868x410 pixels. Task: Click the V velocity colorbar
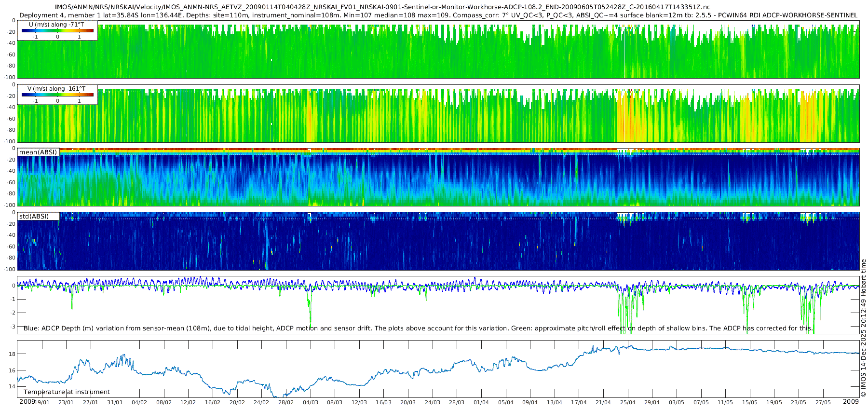click(57, 95)
